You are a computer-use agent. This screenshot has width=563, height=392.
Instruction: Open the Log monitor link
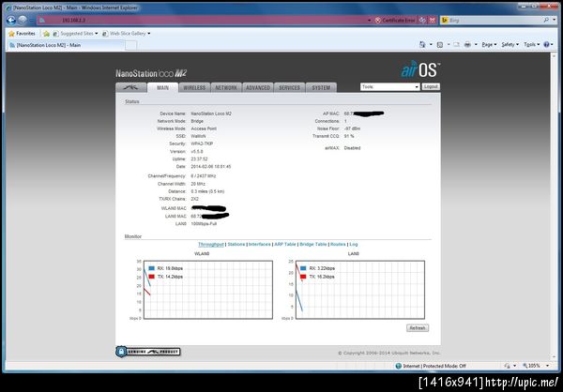coord(354,244)
